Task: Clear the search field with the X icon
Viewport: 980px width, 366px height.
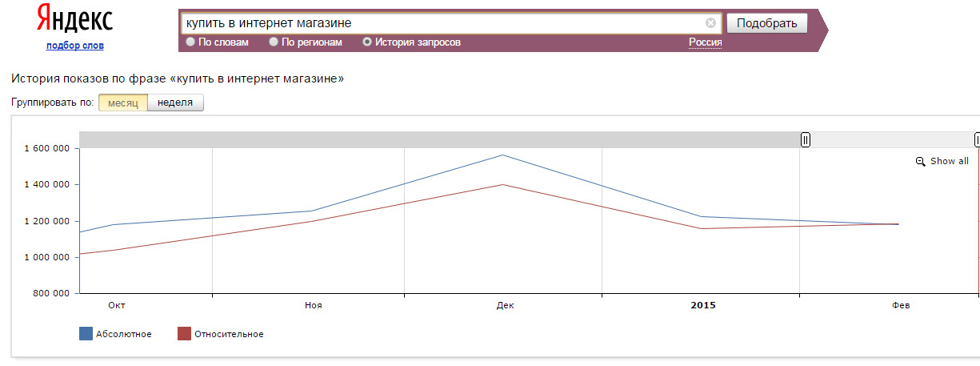Action: click(710, 23)
